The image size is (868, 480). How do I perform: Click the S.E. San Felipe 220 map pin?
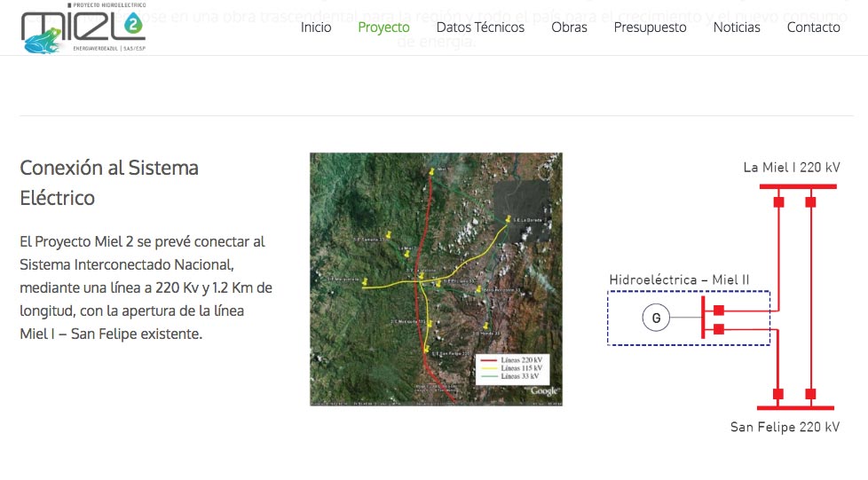click(x=428, y=350)
